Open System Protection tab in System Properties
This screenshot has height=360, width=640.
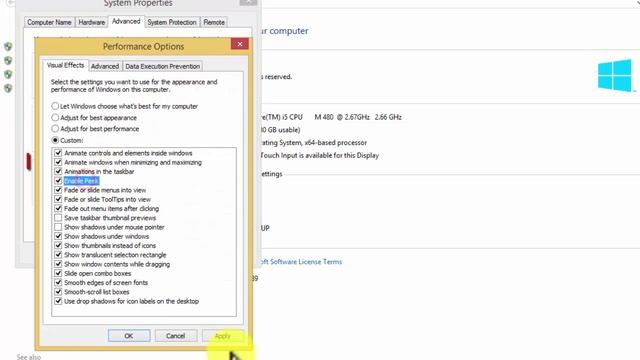172,22
